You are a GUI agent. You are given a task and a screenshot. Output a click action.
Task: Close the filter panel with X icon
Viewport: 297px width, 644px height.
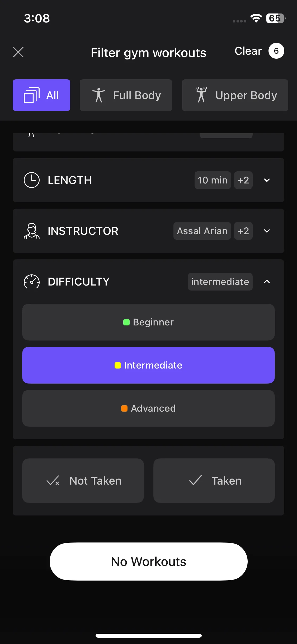(18, 52)
